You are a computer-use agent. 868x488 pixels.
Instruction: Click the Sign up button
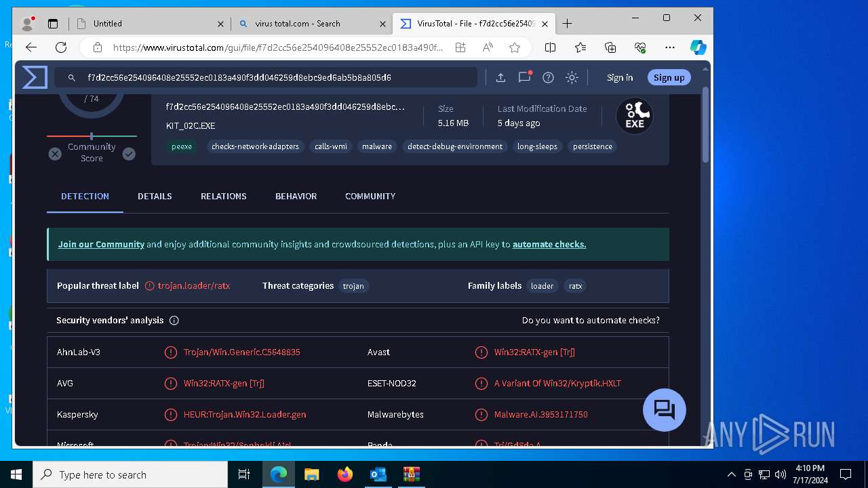click(669, 77)
